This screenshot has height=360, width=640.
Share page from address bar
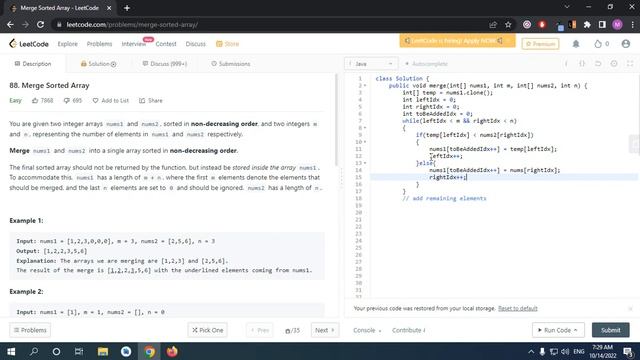point(493,24)
